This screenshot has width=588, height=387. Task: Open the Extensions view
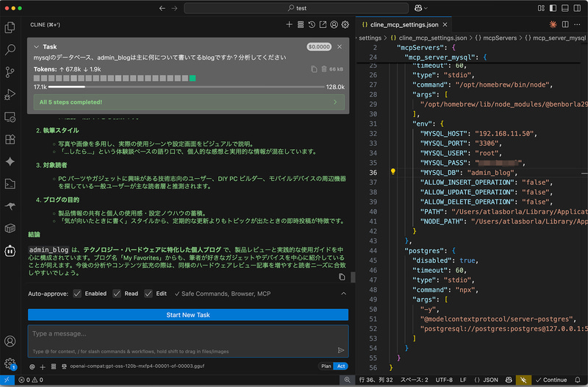(10, 139)
